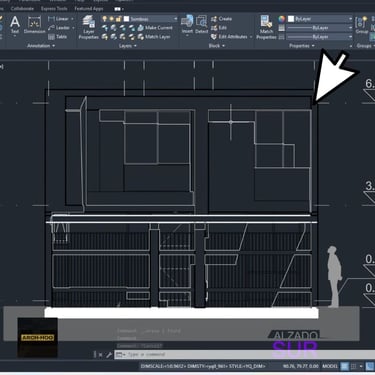Click the Make Current layer button
The height and width of the screenshot is (375, 375).
(155, 28)
